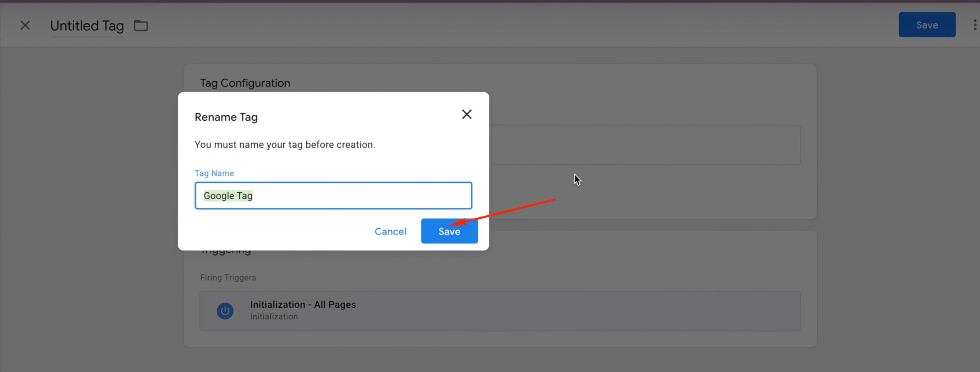Click the highlighted Google Tag text
980x372 pixels.
228,196
